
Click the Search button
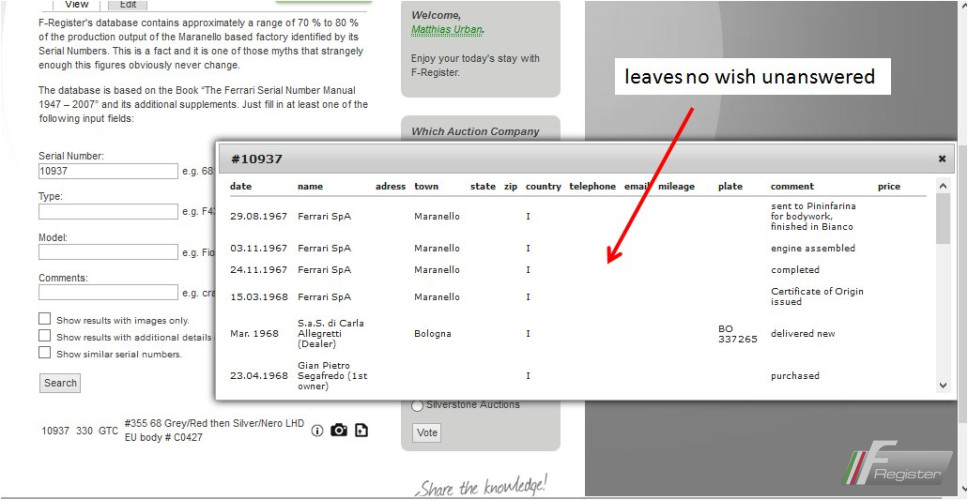[x=60, y=383]
